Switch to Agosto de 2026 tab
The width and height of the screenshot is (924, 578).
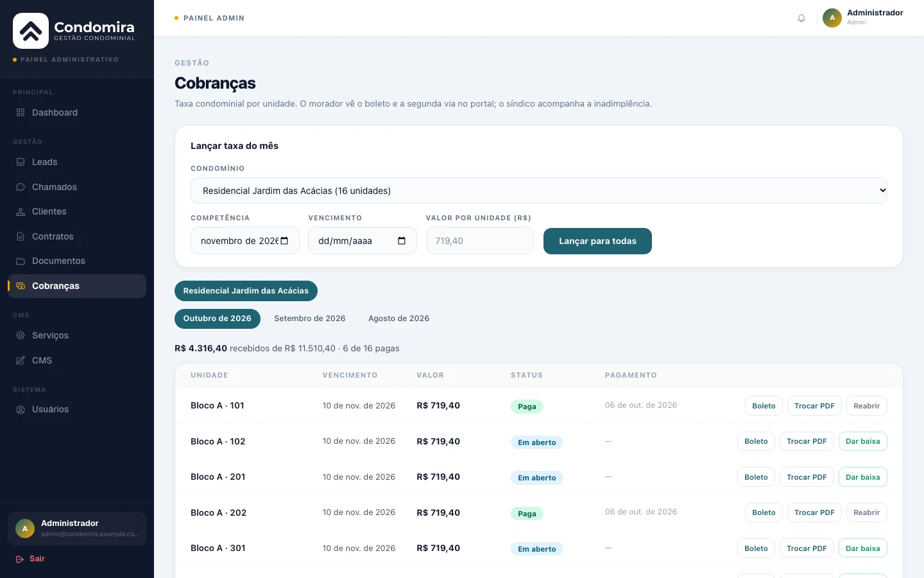pos(399,319)
